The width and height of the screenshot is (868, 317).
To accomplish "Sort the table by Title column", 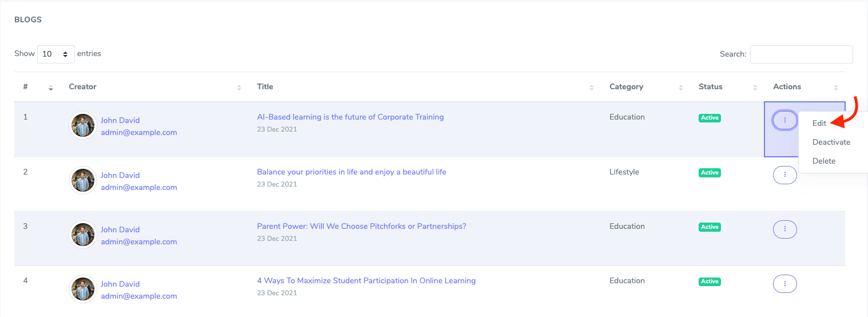I will 591,88.
